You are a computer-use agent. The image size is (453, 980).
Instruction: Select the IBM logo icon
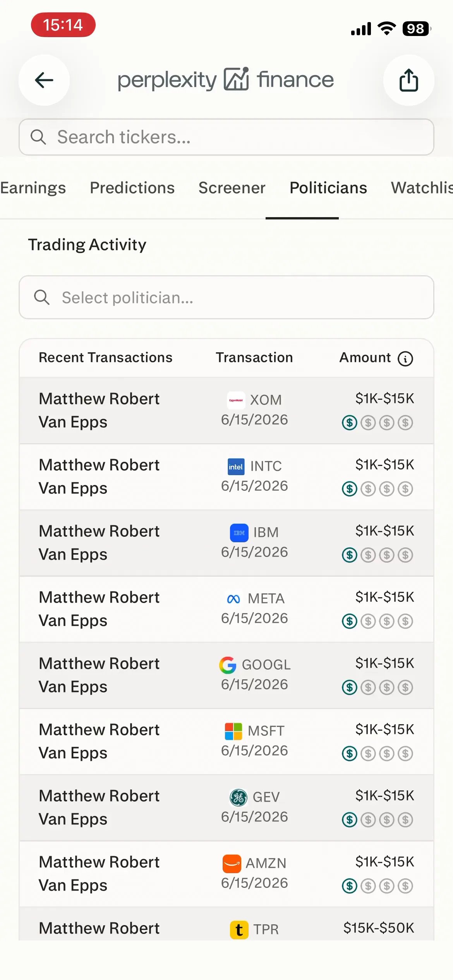239,533
